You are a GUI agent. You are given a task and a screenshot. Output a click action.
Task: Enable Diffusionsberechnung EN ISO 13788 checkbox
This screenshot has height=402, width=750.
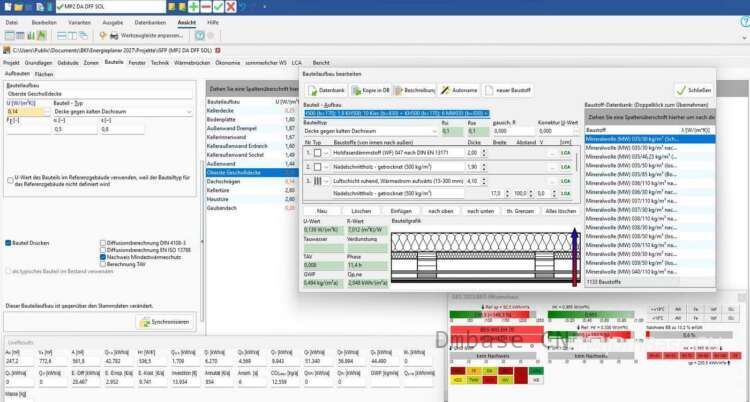103,250
